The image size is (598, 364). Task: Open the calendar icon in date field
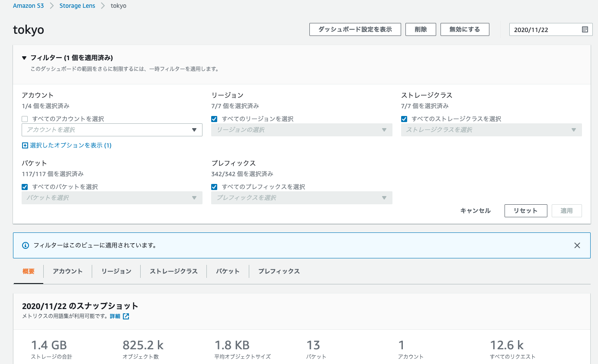(585, 29)
